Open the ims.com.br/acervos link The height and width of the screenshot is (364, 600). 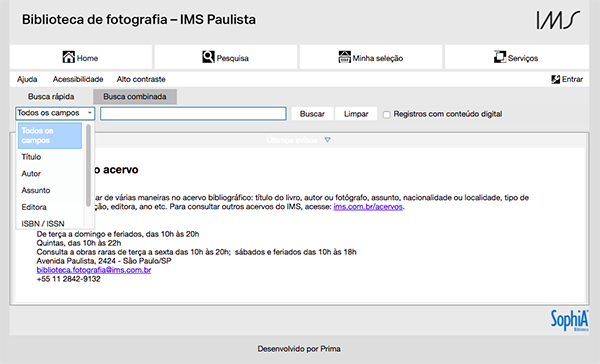[368, 207]
